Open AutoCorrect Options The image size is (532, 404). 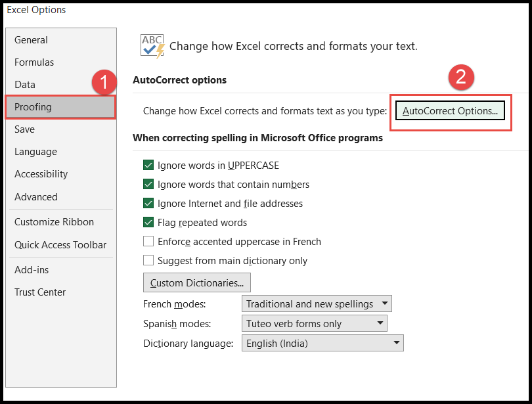click(450, 110)
